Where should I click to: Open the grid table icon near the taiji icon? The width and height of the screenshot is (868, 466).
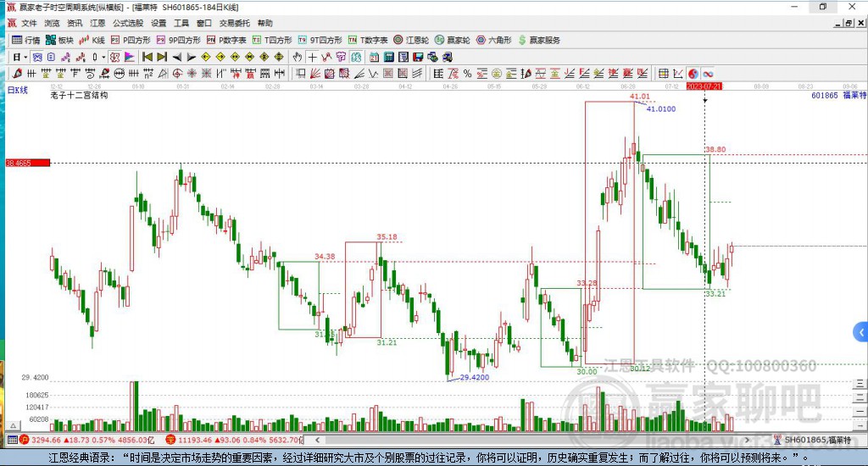(663, 74)
